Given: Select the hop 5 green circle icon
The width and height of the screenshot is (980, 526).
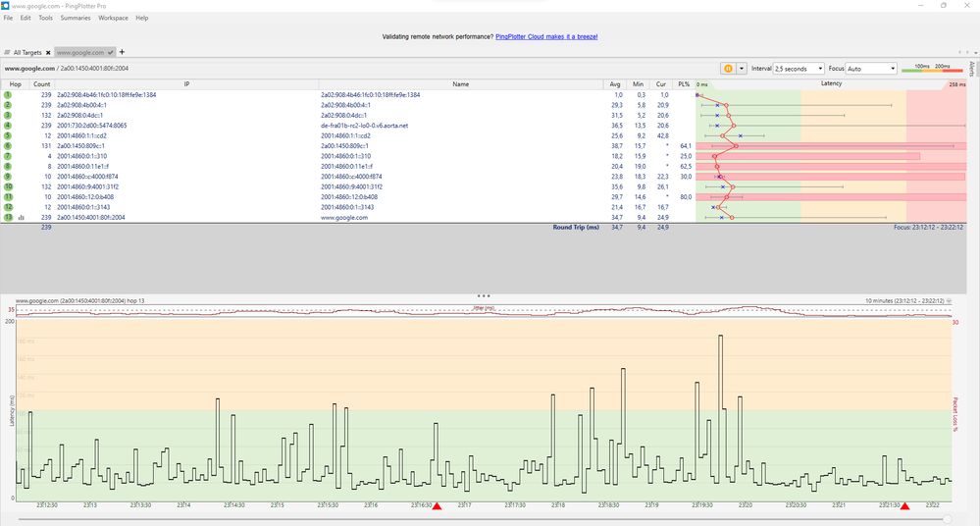Looking at the screenshot, I should (8, 135).
